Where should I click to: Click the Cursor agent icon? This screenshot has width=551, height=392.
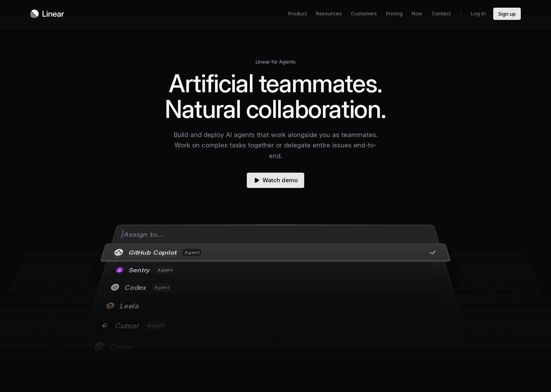click(x=105, y=325)
